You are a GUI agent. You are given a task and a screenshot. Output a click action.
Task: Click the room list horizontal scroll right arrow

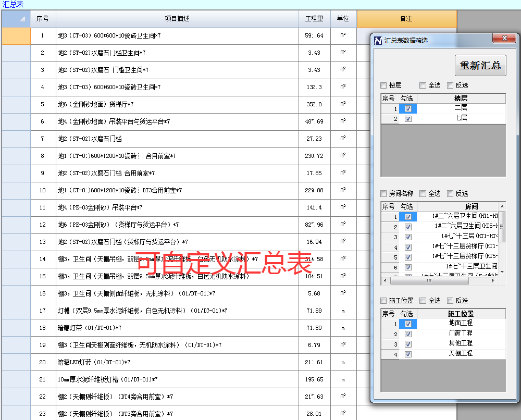click(493, 281)
